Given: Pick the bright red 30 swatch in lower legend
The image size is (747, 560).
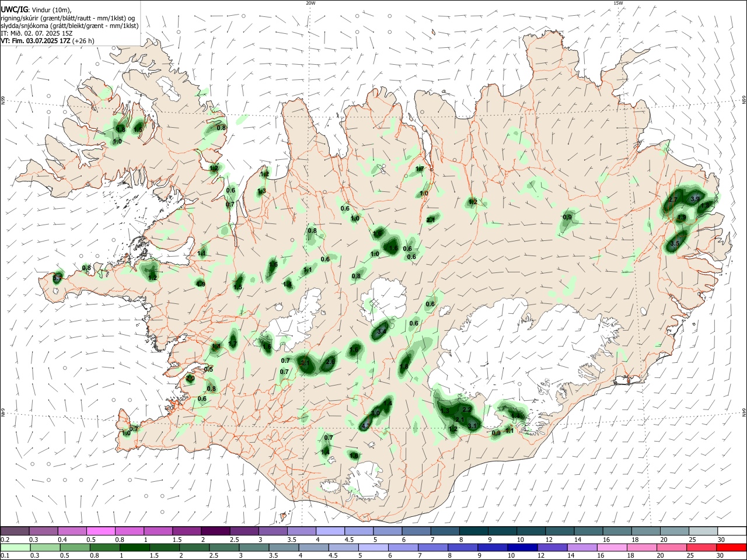Looking at the screenshot, I should (x=731, y=547).
